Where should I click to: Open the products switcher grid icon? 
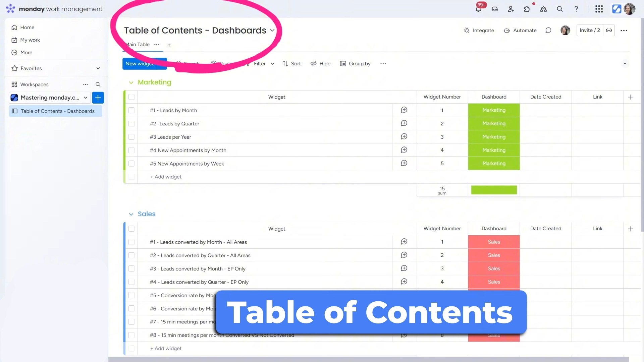pos(599,9)
